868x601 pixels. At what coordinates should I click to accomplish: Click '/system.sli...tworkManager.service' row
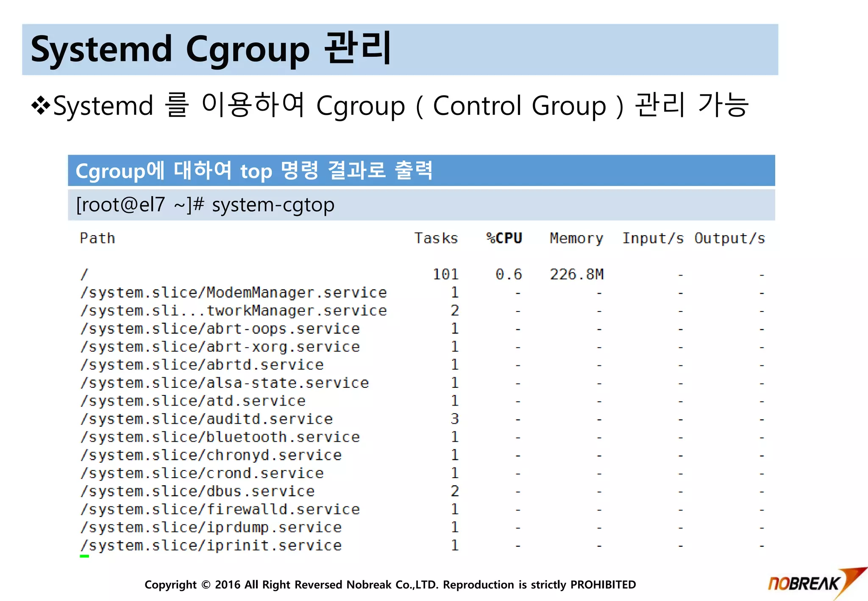(422, 311)
